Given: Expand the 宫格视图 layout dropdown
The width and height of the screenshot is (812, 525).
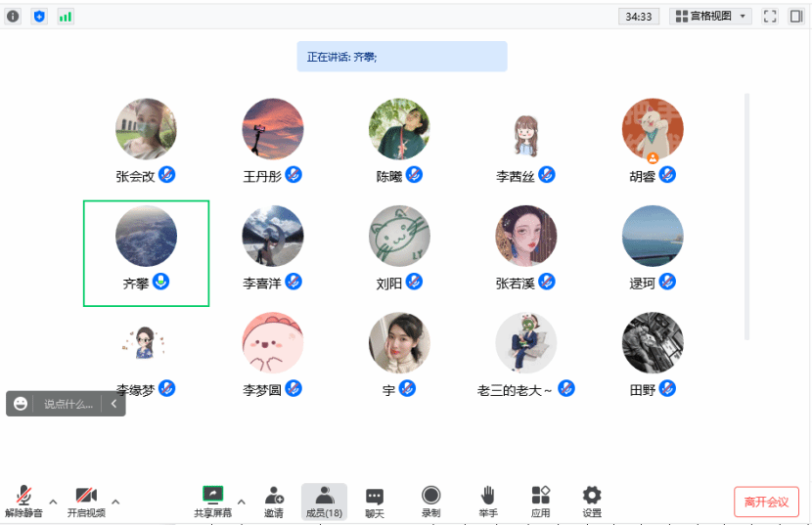Looking at the screenshot, I should (710, 16).
